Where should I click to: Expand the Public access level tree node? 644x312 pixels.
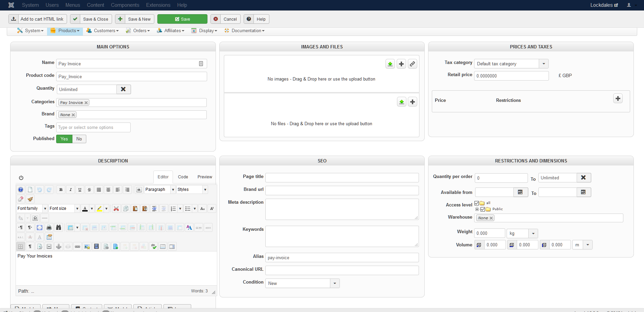[x=477, y=209]
